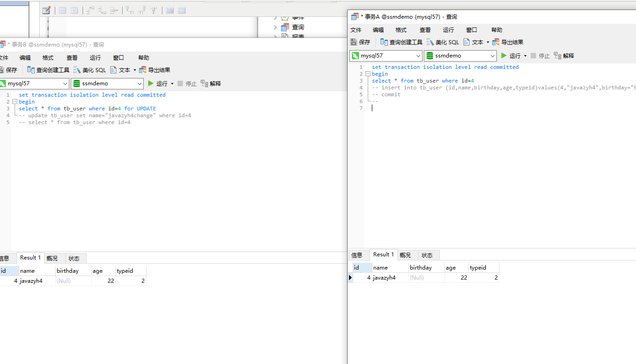Viewport: 636px width, 364px height.
Task: Click the 文本 button in the 事务A toolbar
Action: click(x=473, y=42)
